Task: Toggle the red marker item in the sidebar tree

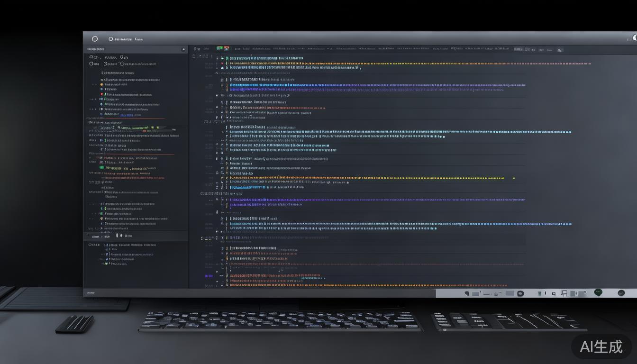Action: 101,94
